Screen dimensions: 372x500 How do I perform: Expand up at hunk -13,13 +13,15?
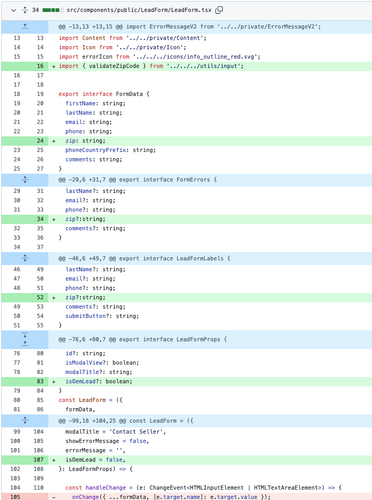25,26
